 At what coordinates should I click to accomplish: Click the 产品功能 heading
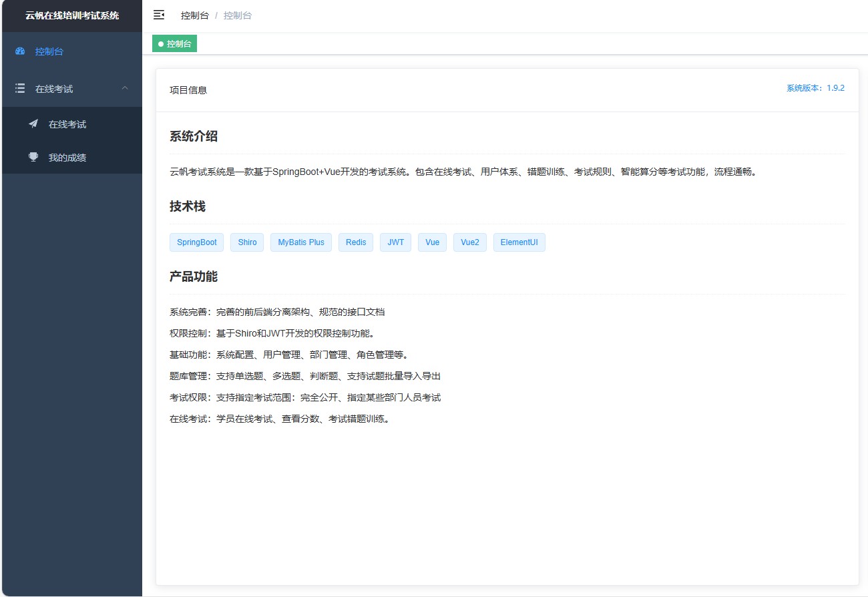tap(194, 276)
